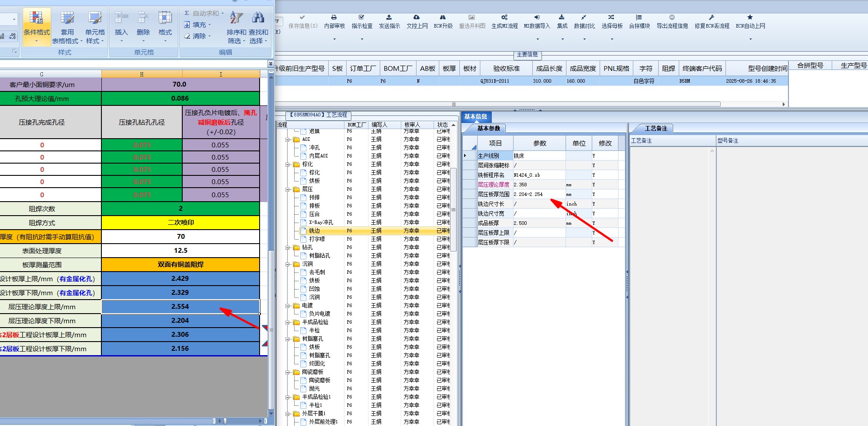Select orange 双面有铜盖阻焊 cell

tap(181, 265)
